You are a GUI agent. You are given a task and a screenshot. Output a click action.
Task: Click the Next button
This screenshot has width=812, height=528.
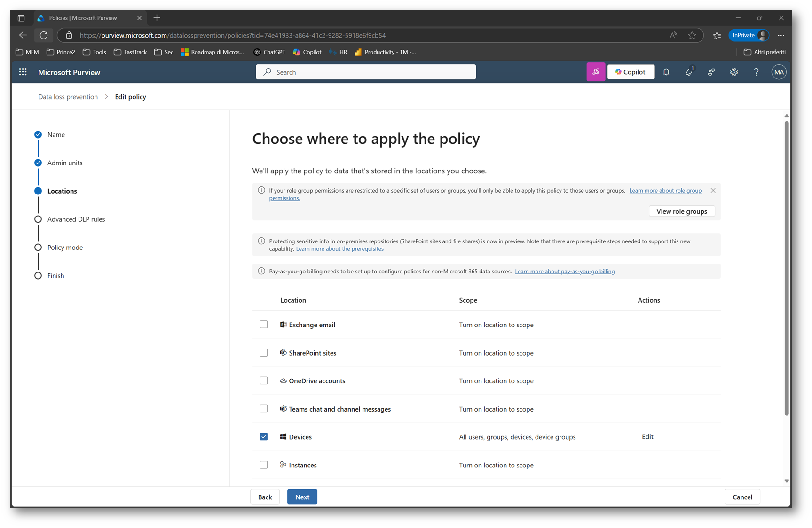tap(302, 497)
